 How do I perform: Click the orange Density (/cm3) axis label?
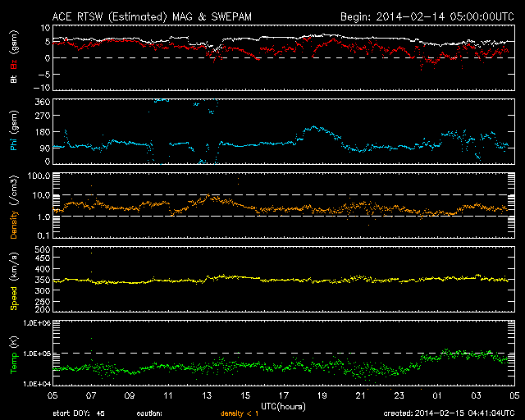[14, 207]
